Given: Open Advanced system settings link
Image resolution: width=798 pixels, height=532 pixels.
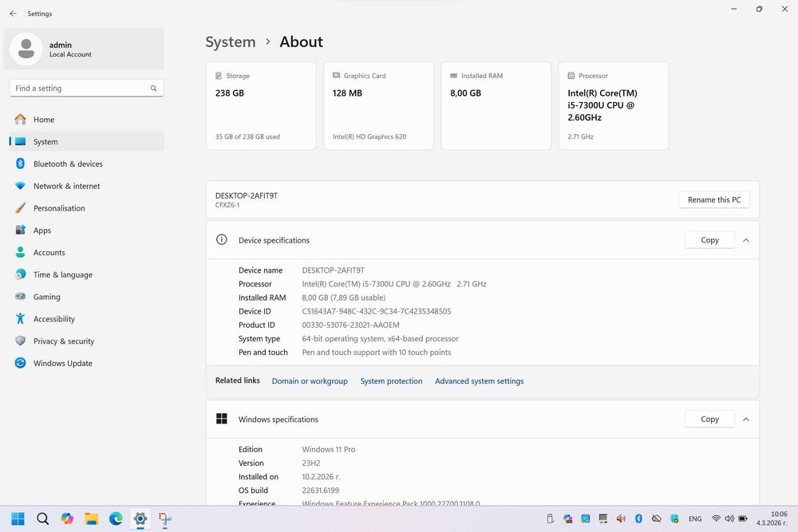Looking at the screenshot, I should [479, 381].
